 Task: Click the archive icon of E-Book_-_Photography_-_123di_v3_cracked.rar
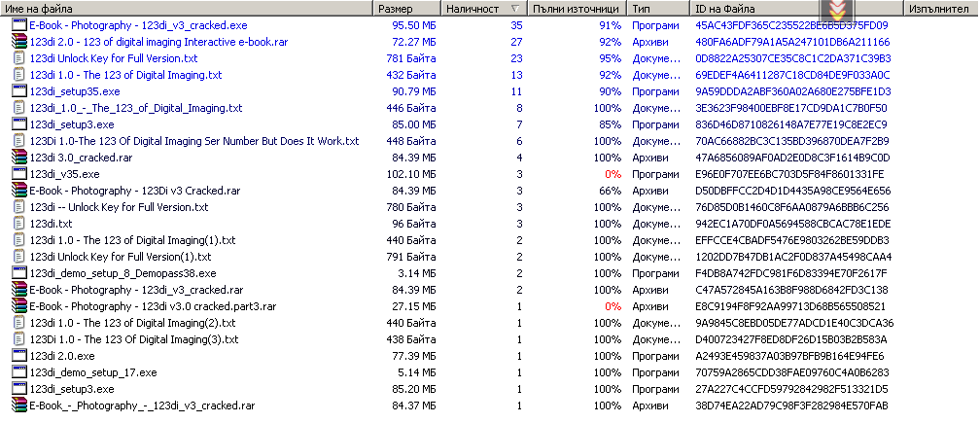click(20, 405)
